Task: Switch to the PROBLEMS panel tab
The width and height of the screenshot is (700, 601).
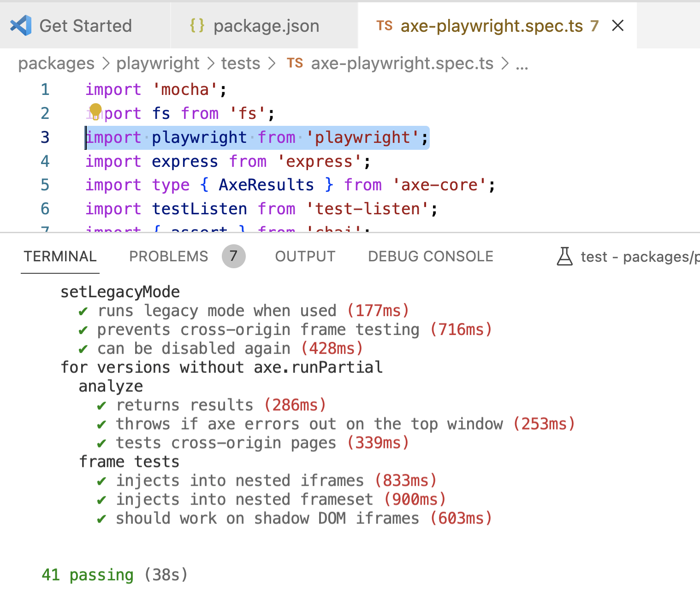Action: (169, 256)
